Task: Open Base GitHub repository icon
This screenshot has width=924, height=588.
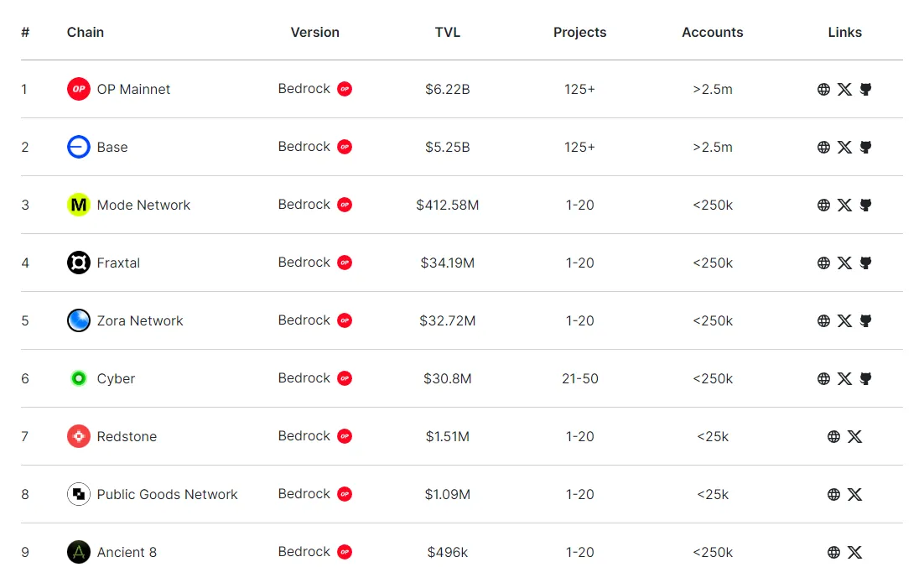Action: point(866,147)
